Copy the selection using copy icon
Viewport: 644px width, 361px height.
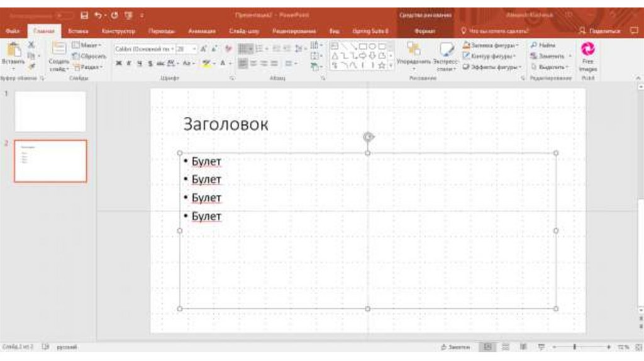point(31,55)
